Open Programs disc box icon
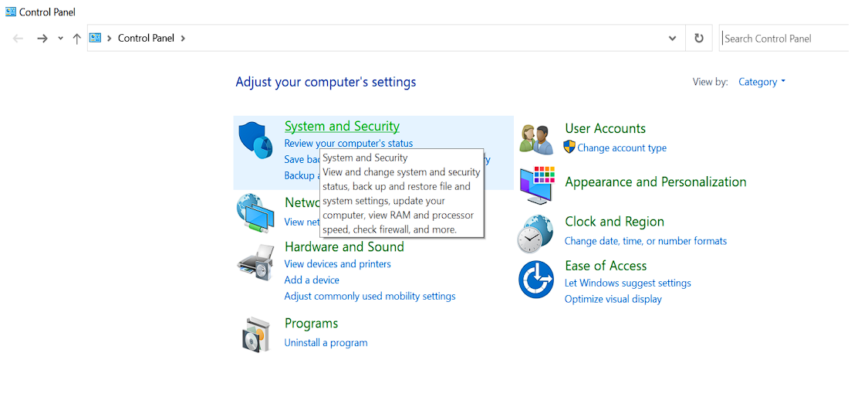 (x=255, y=334)
